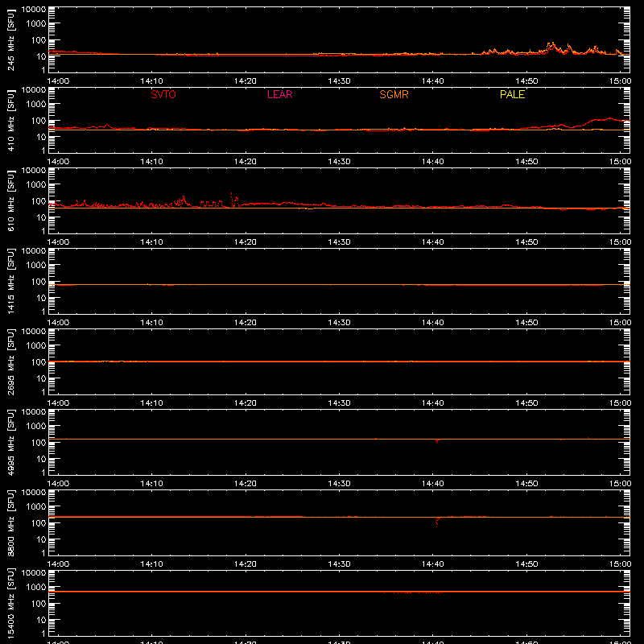Click 14:10 tick label below 245 MHz plot
This screenshot has height=644, width=644.
151,81
